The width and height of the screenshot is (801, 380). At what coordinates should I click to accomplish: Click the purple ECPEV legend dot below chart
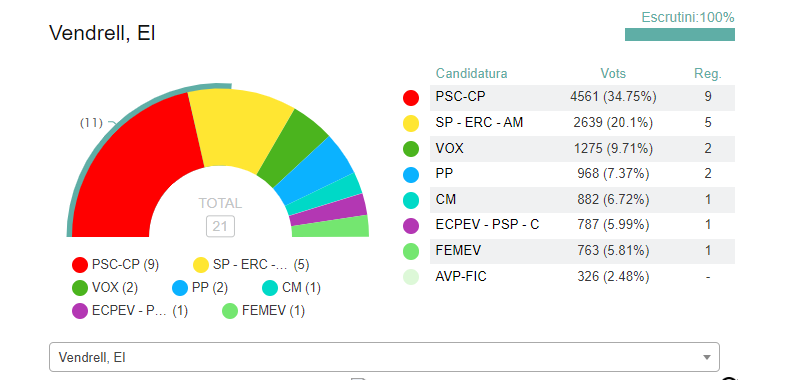80,311
